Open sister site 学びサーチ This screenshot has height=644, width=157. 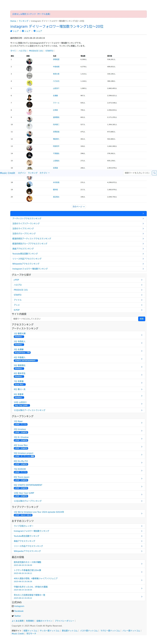point(31,633)
